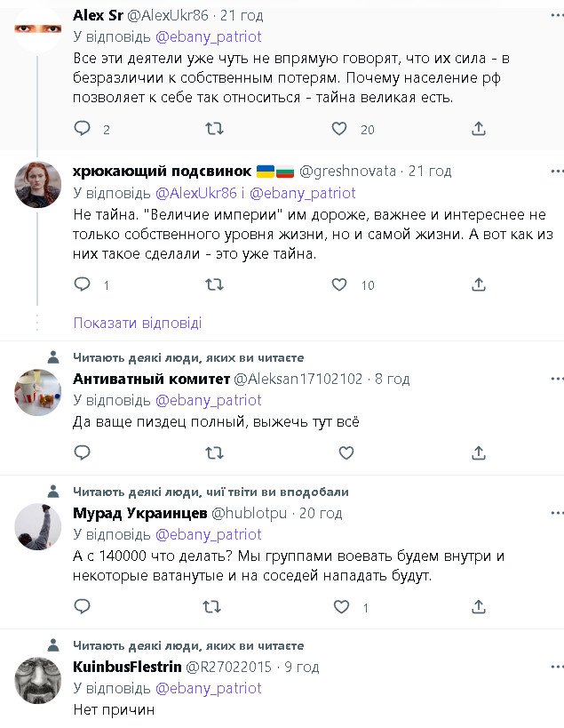Open Антиватный комитет profile name
564x728 pixels.
click(150, 379)
